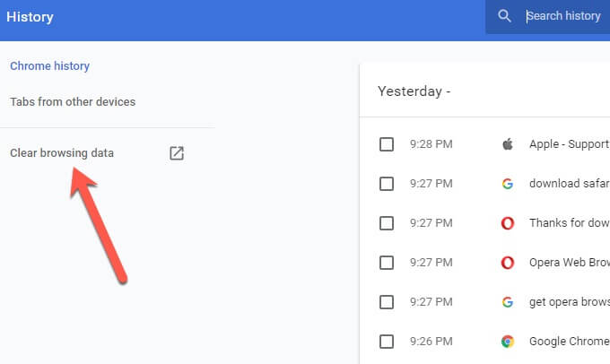Open the Chrome history section
Viewport: 610px width, 364px height.
click(49, 66)
